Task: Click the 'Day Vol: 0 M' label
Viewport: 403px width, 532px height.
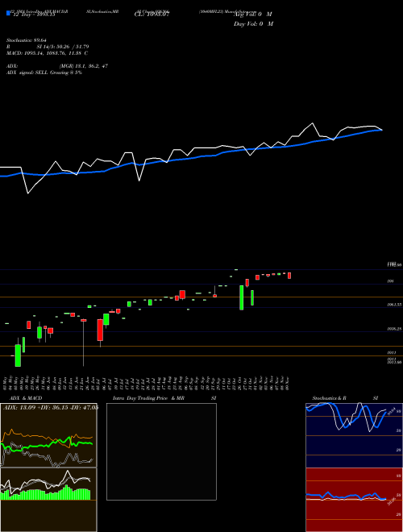Action: pos(253,23)
